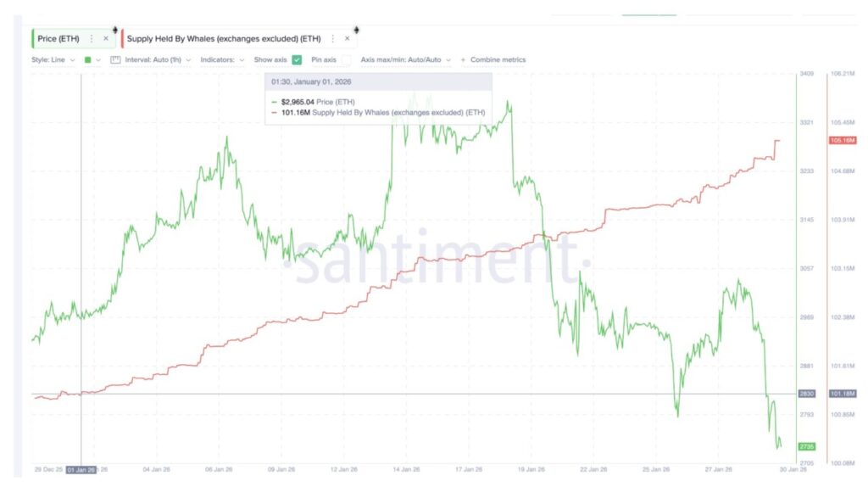
Task: Enable the Pin axis checkbox
Action: 345,60
